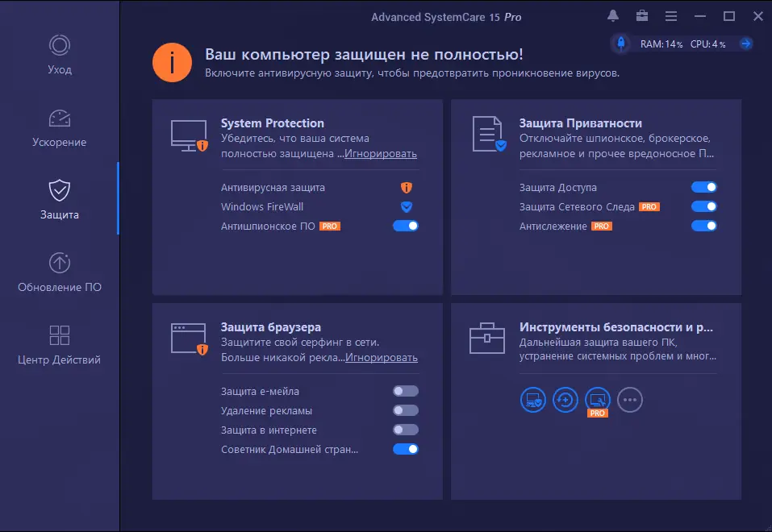Image resolution: width=772 pixels, height=532 pixels.
Task: Toggle Защита Сетевого Следа switch
Action: (704, 206)
